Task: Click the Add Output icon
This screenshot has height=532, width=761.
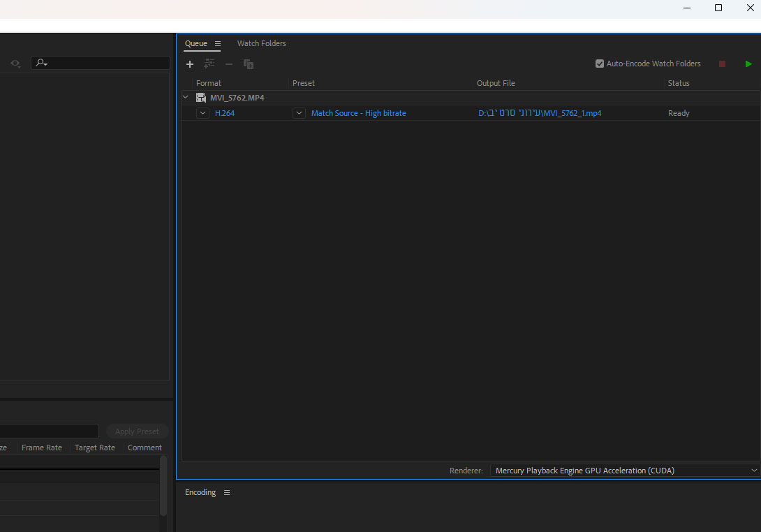Action: pos(209,64)
